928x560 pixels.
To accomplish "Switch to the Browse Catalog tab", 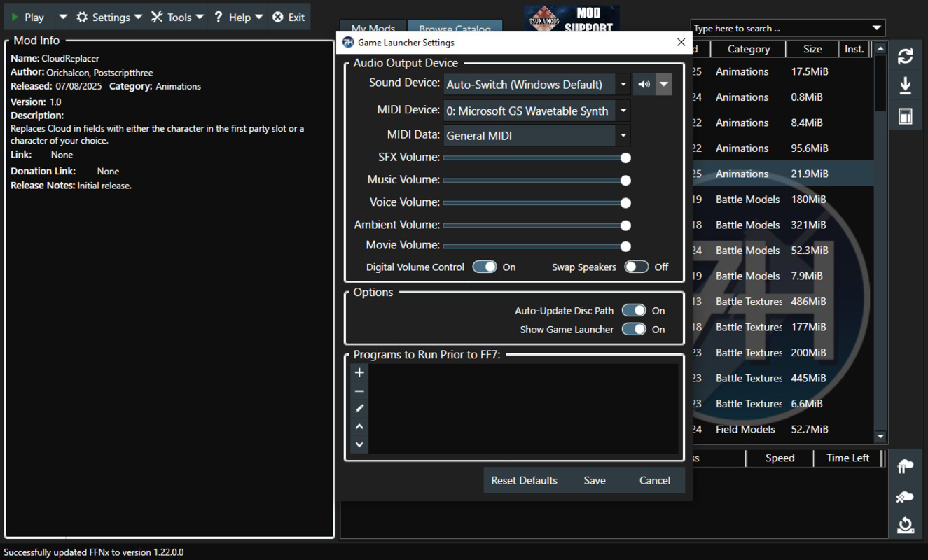I will tap(455, 28).
